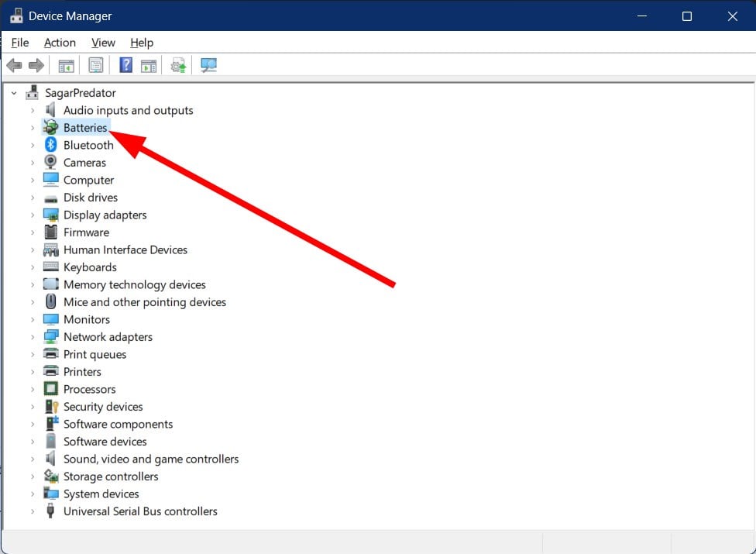Minimize the Device Manager window
Image resolution: width=756 pixels, height=554 pixels.
click(641, 16)
